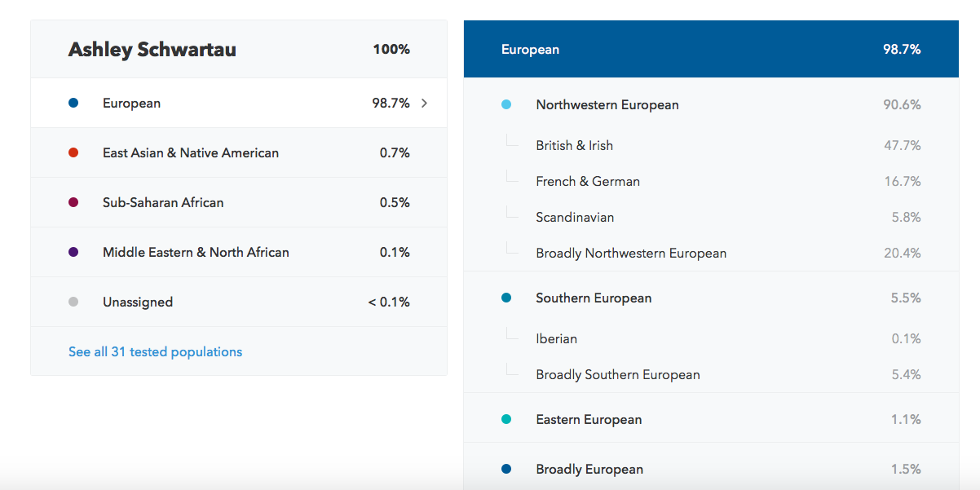Select the Scandinavian entry
This screenshot has height=490, width=980.
tap(574, 218)
